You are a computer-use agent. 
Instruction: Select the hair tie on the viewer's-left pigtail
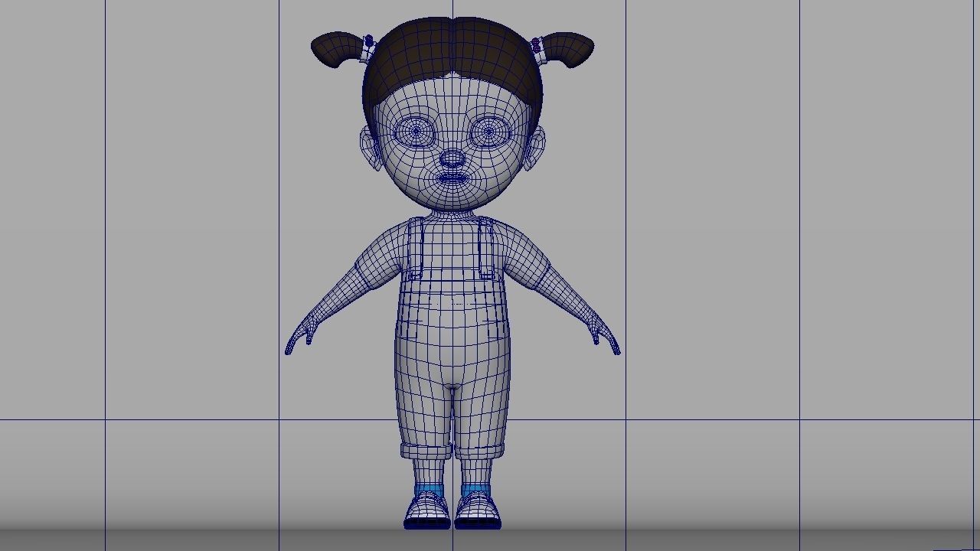coord(368,47)
